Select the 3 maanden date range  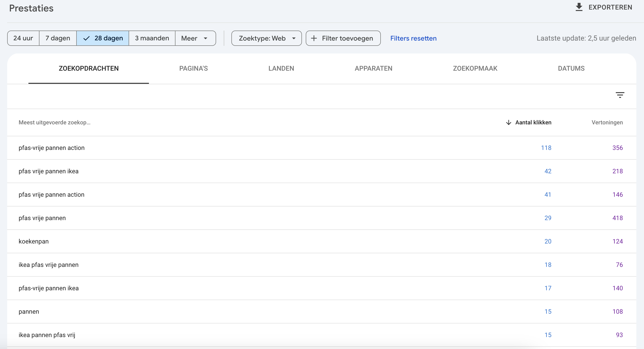tap(152, 38)
